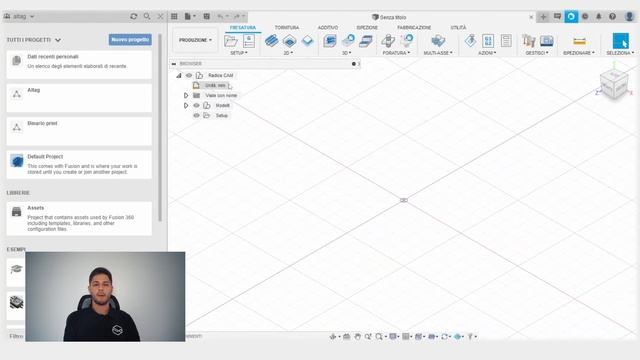Collapse the Browser panel header
This screenshot has height=360, width=640.
[x=174, y=64]
